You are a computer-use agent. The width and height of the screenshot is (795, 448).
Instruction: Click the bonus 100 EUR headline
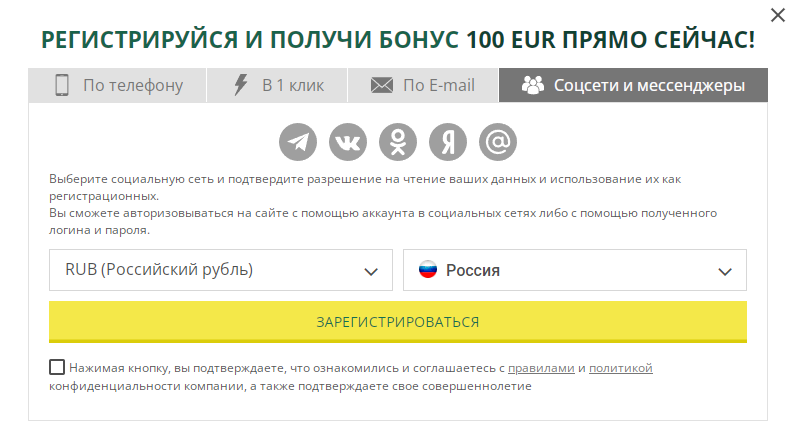pos(398,40)
